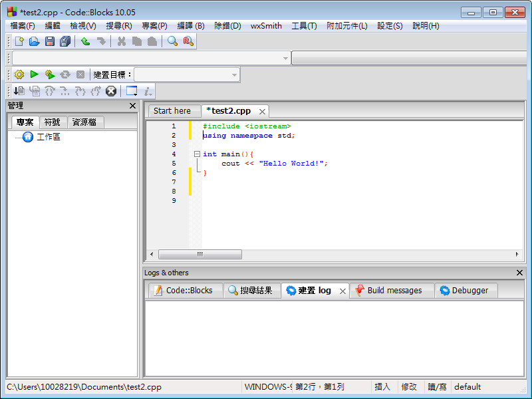Screen dimensions: 532x399
Task: Open the 檢視(V) menu
Action: point(82,26)
